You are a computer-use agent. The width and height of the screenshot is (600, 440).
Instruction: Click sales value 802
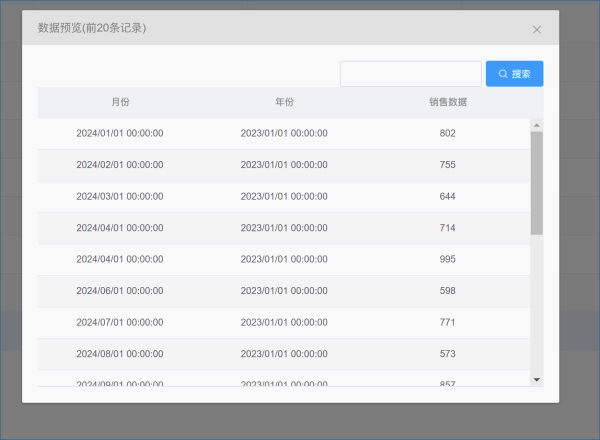447,133
